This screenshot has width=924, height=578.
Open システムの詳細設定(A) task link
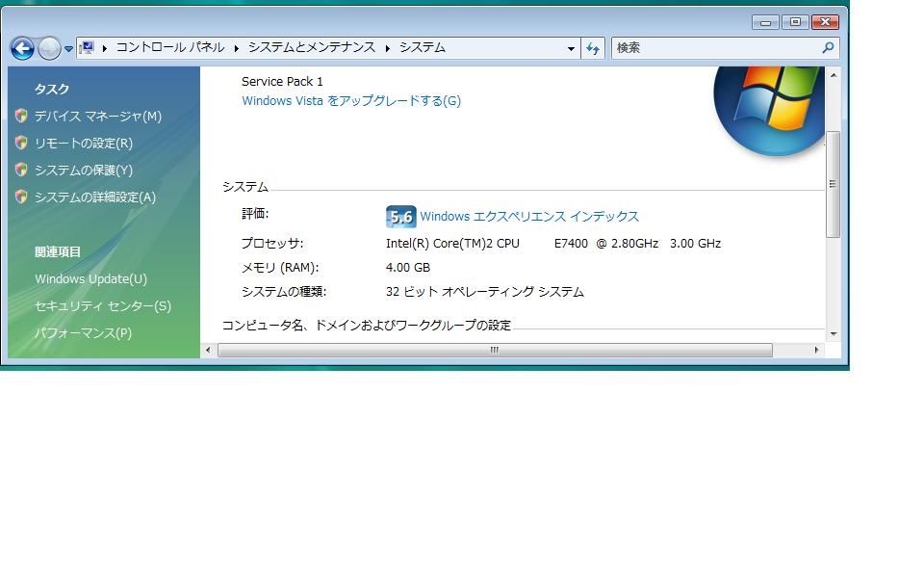[x=95, y=197]
